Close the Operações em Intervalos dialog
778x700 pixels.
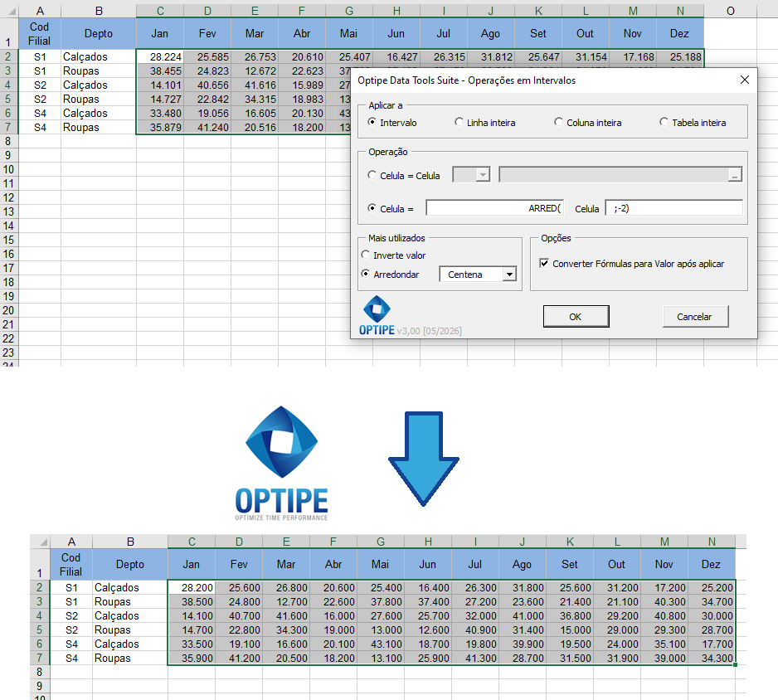pos(744,80)
